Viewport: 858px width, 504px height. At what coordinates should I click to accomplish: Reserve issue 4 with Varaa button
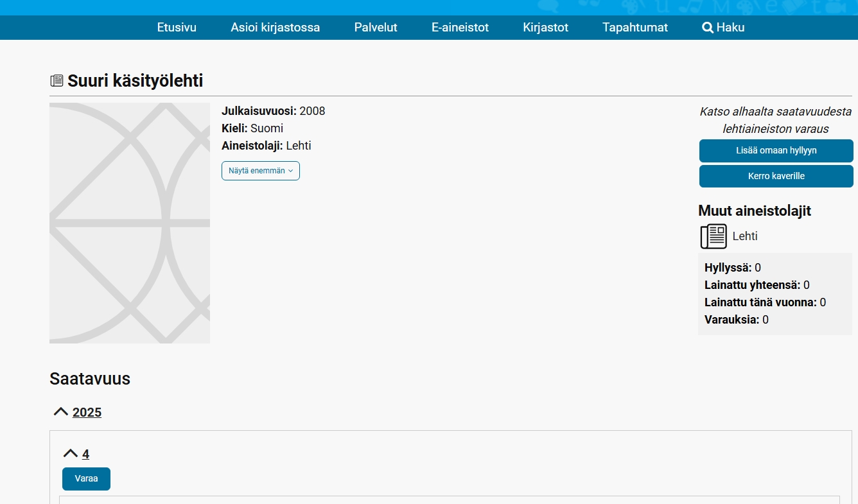[86, 479]
